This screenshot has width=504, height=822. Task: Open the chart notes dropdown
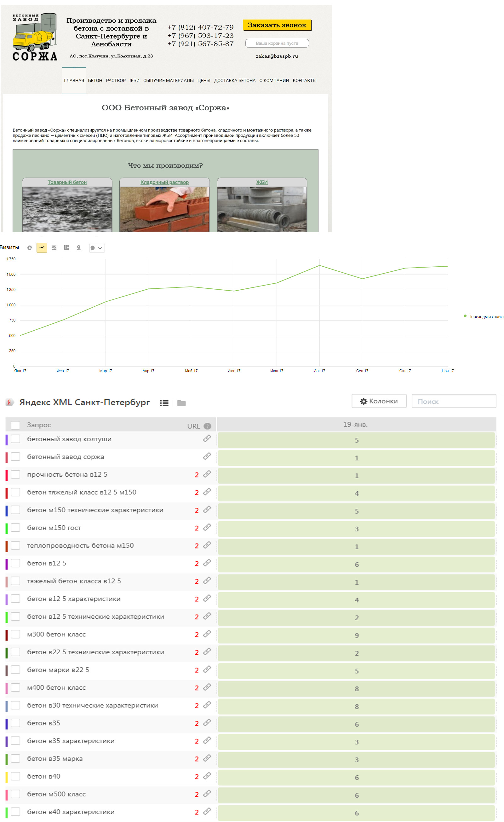point(97,248)
